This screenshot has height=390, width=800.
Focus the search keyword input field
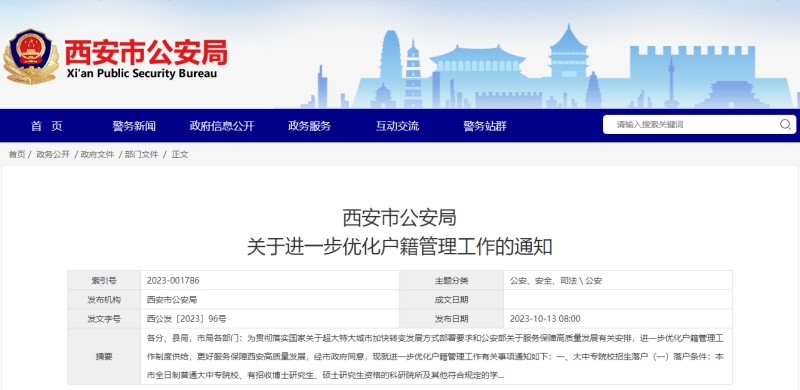click(694, 125)
